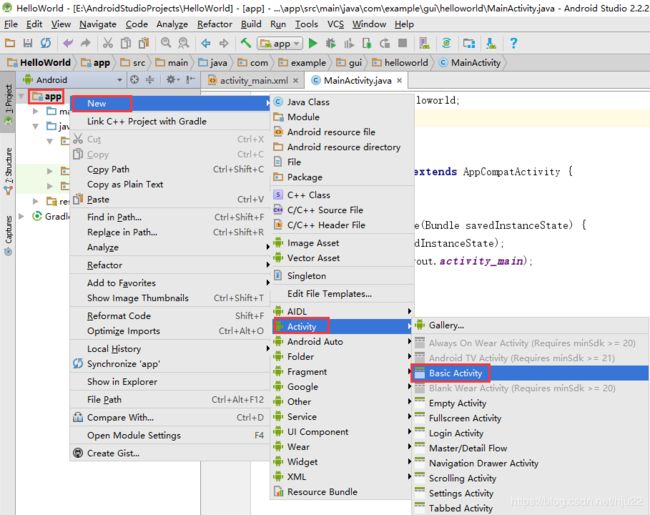
Task: Select Show in Explorer
Action: [170, 382]
